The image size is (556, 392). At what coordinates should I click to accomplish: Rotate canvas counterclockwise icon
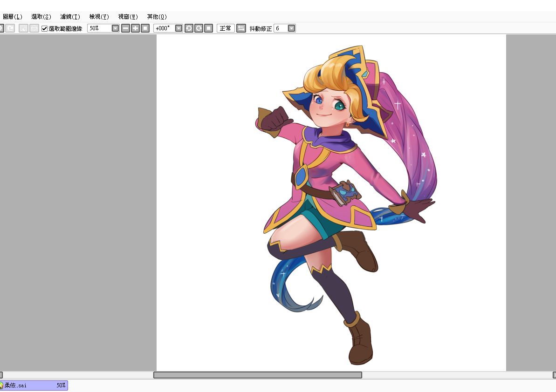[189, 28]
